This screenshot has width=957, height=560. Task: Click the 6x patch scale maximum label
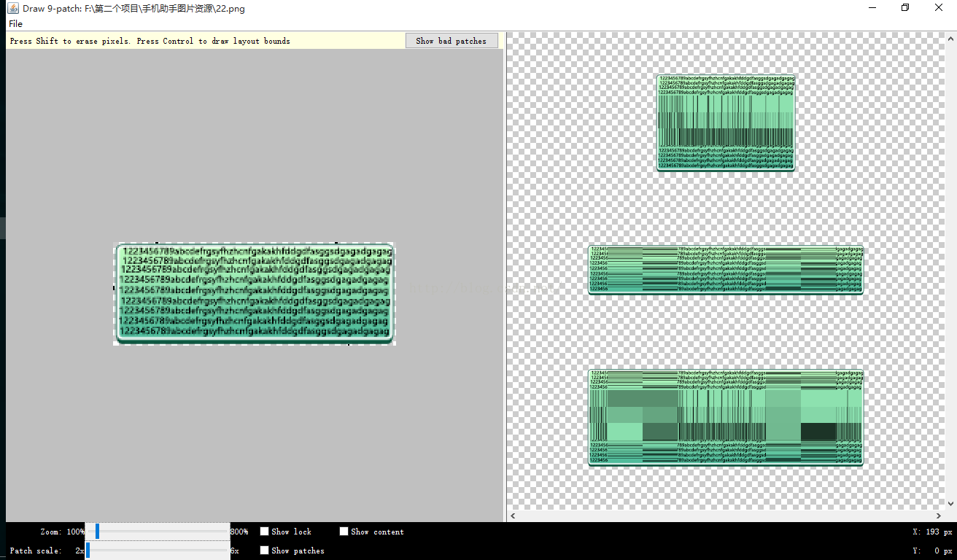(235, 551)
